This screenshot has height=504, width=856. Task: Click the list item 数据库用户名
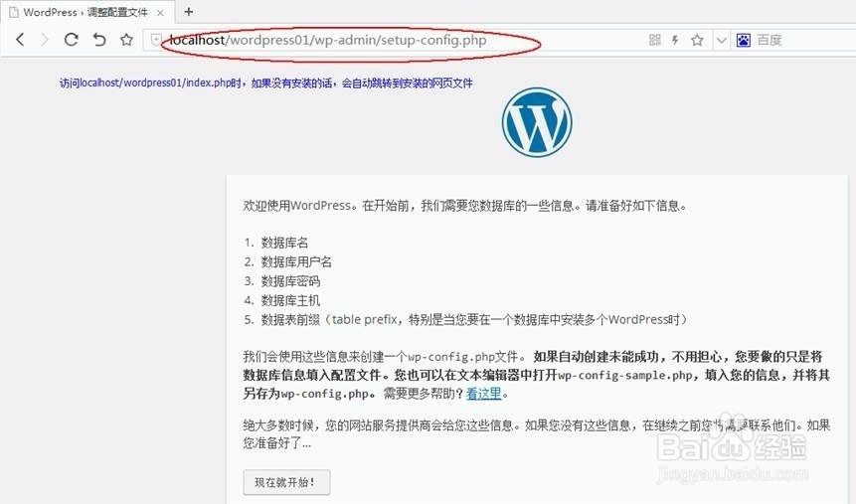click(296, 261)
